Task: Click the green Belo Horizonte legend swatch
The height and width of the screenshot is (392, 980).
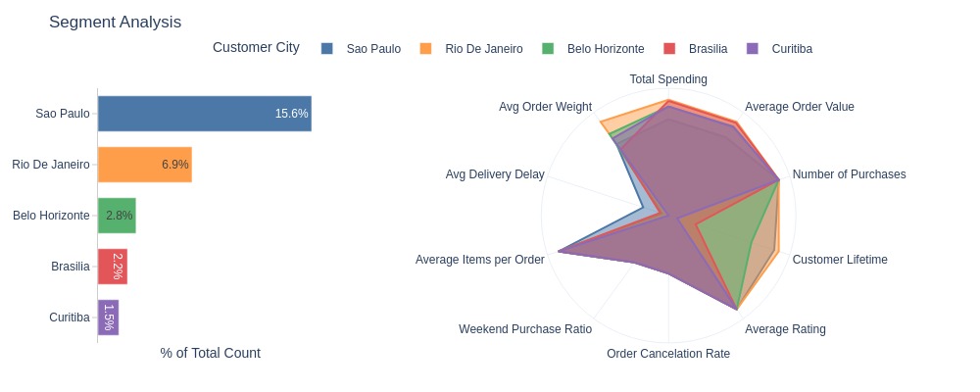Action: click(x=548, y=49)
